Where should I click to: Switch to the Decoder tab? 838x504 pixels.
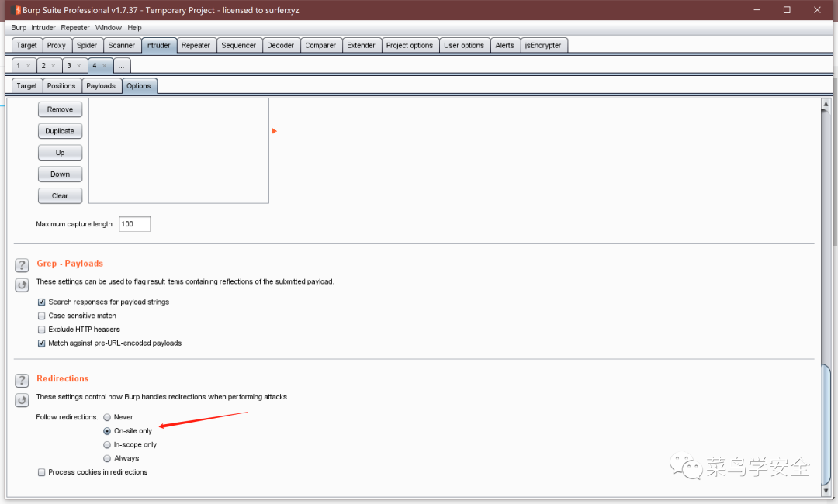tap(281, 46)
